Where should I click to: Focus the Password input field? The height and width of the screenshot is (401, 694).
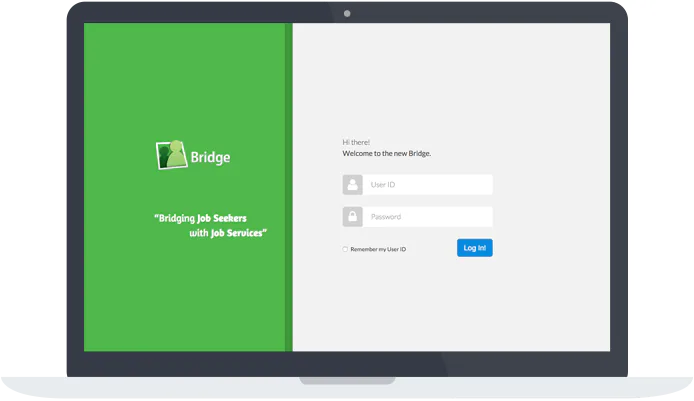428,217
